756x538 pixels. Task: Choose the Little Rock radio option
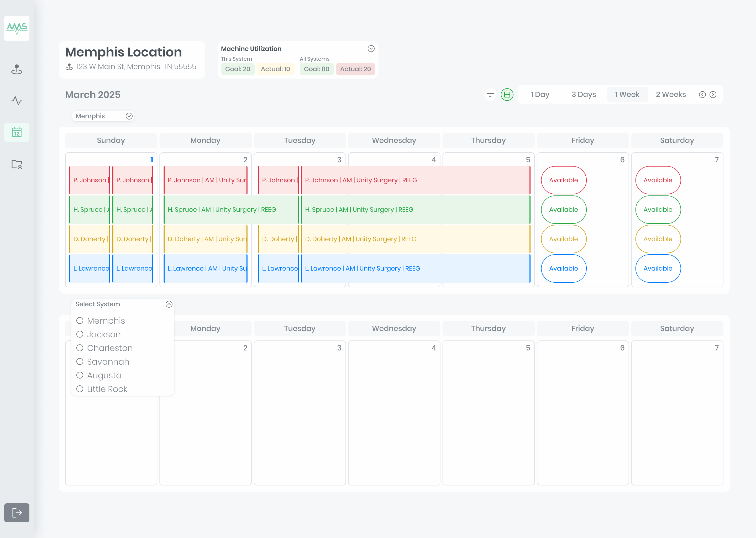(80, 389)
